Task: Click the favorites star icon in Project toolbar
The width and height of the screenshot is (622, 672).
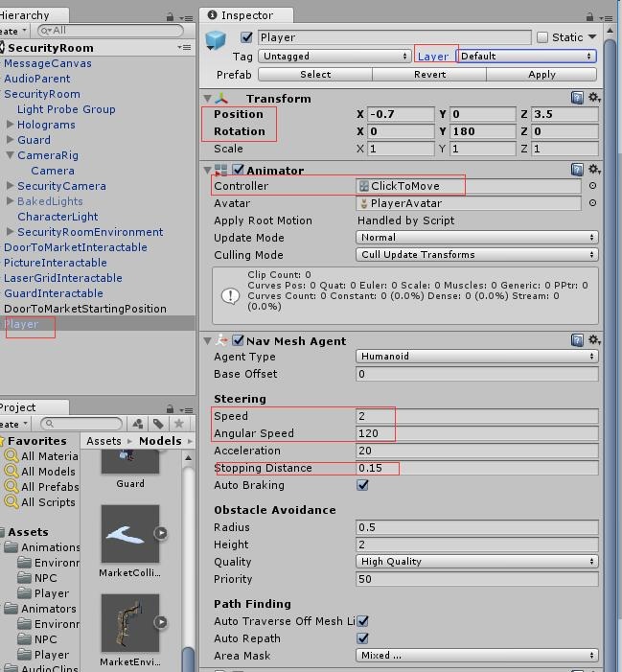Action: [x=178, y=423]
